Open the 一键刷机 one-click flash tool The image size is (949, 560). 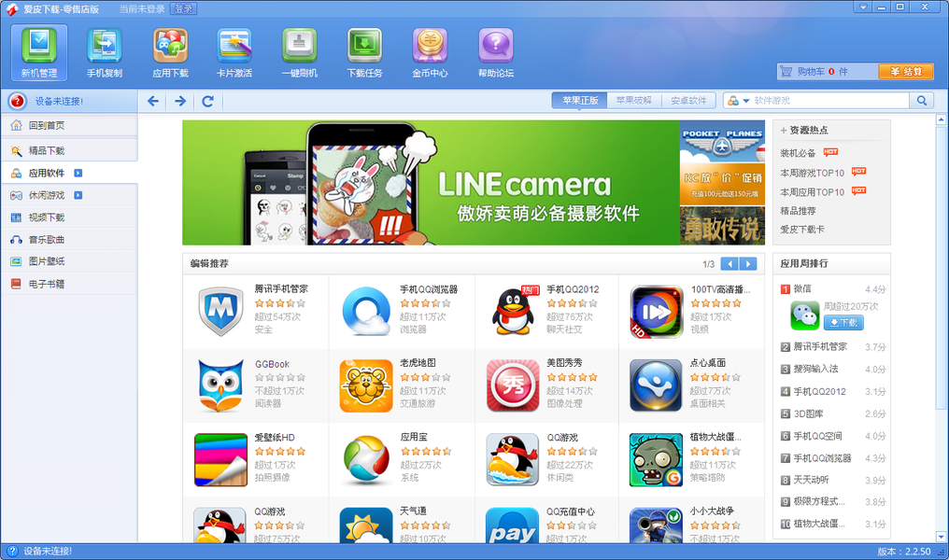coord(300,52)
